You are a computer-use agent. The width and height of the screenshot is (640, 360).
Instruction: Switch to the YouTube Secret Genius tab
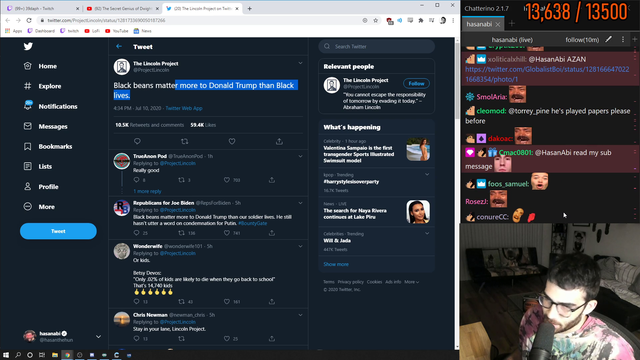(x=122, y=8)
